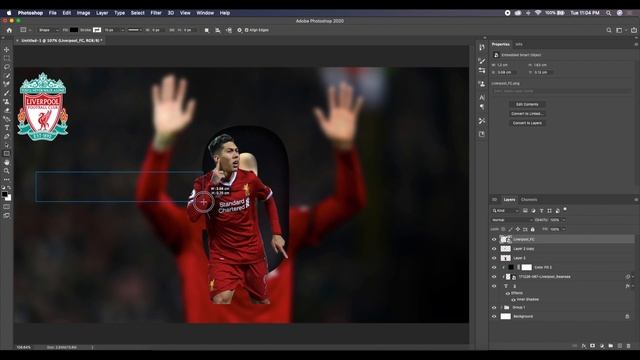Screen dimensions: 640x360
Task: Open the workspace switcher icon
Action: point(620,30)
